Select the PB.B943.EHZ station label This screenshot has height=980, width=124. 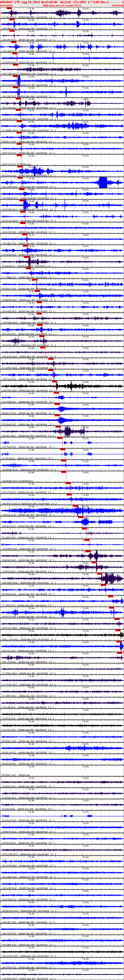click(x=28, y=424)
